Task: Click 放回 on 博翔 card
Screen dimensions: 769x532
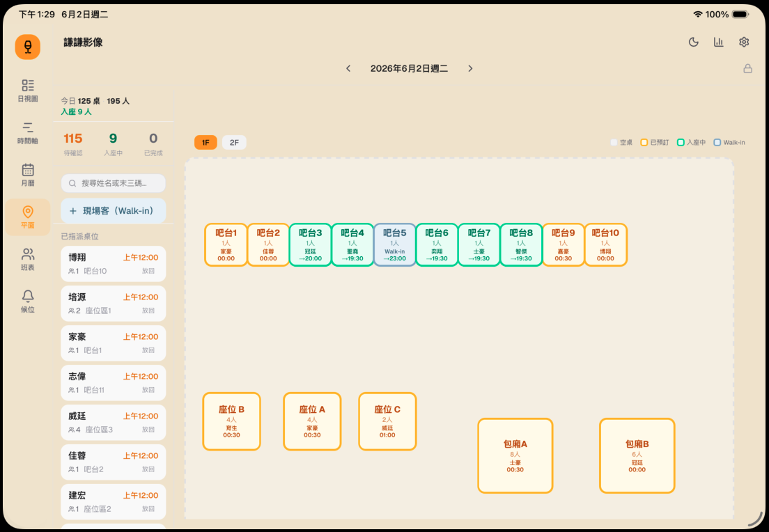Action: pyautogui.click(x=148, y=271)
